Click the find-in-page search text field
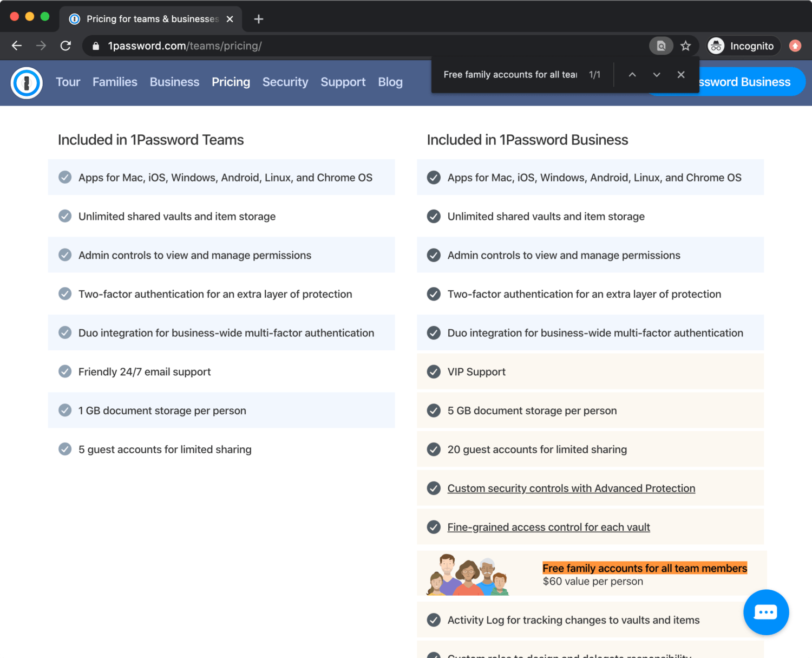The image size is (812, 658). [510, 75]
